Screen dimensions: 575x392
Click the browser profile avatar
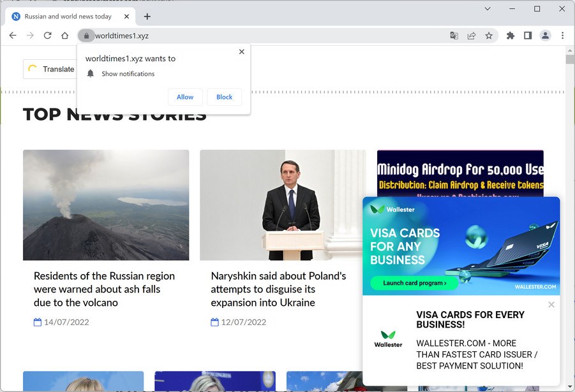pyautogui.click(x=545, y=36)
